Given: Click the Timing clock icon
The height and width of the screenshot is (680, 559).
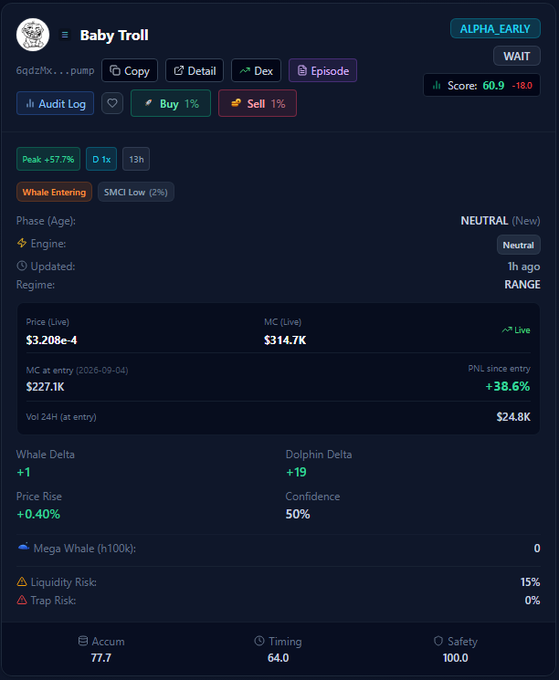Looking at the screenshot, I should [x=259, y=641].
